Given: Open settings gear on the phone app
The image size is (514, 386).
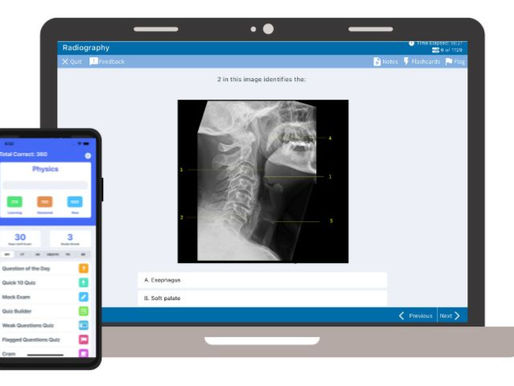Looking at the screenshot, I should (88, 156).
